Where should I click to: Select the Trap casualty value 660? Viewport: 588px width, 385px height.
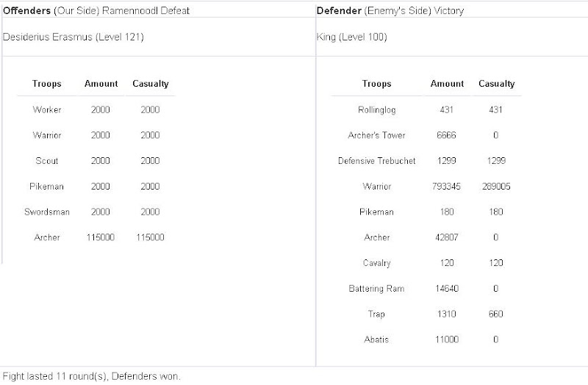496,314
